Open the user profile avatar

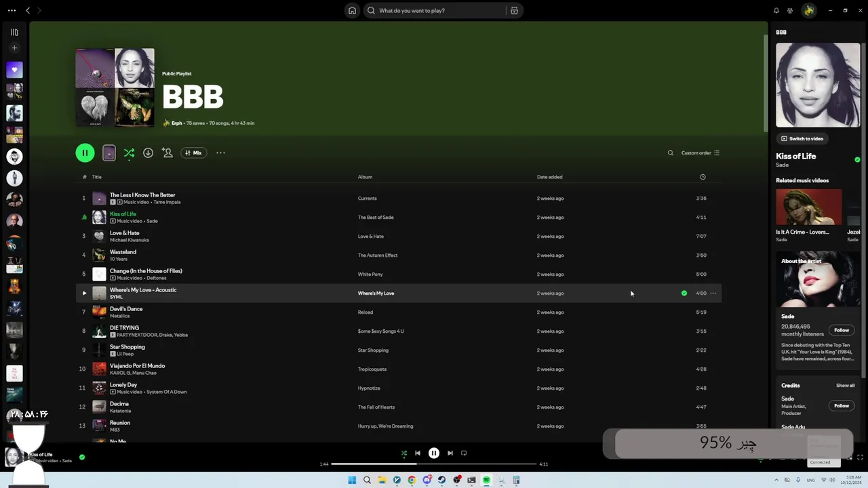tap(808, 10)
